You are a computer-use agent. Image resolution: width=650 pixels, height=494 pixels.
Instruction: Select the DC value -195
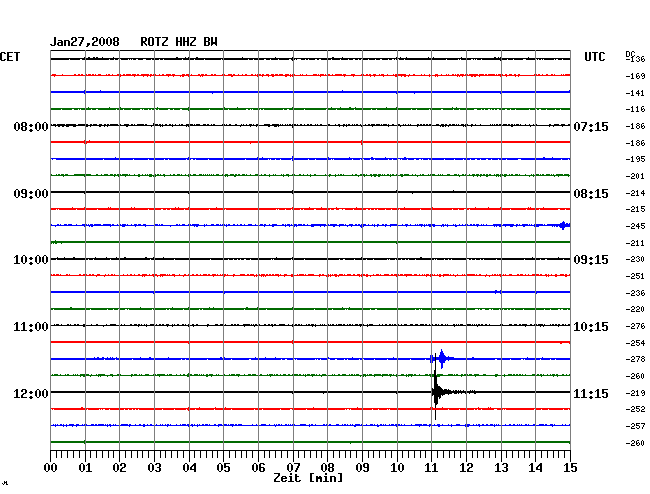635,159
